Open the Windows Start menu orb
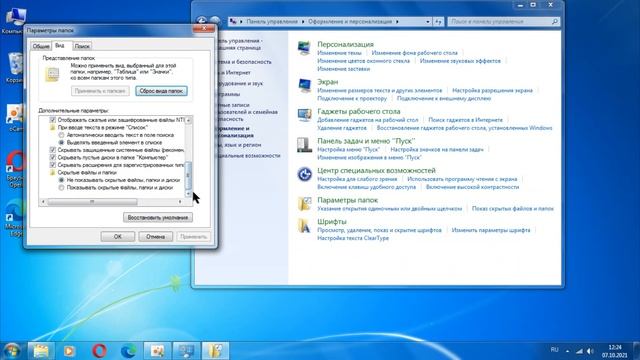The height and width of the screenshot is (360, 640). pyautogui.click(x=11, y=351)
